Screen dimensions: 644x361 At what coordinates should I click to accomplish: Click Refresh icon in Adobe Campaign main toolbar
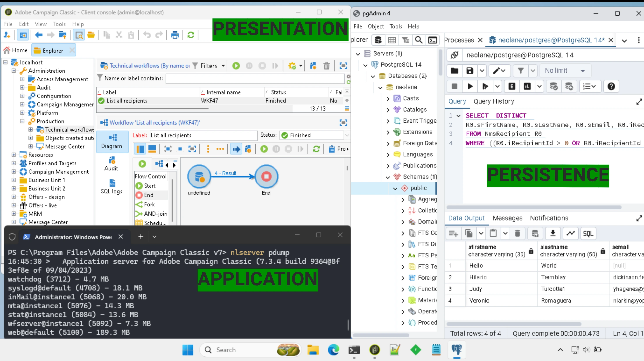tap(191, 35)
